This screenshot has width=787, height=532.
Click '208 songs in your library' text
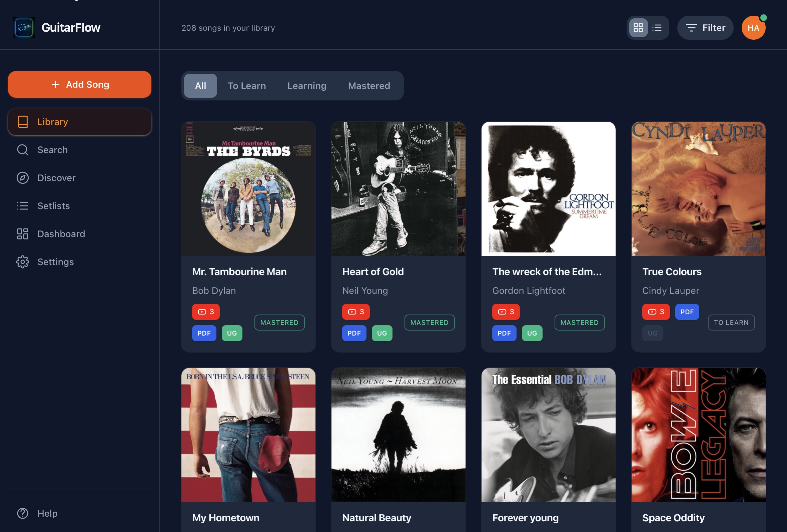pyautogui.click(x=228, y=28)
